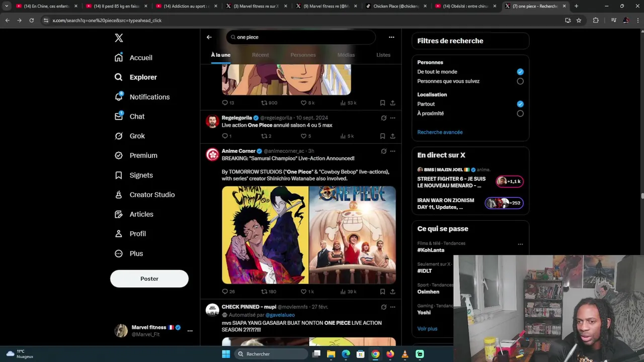Share the Regelegorilla post
Viewport: 644px width, 362px height.
point(392,136)
